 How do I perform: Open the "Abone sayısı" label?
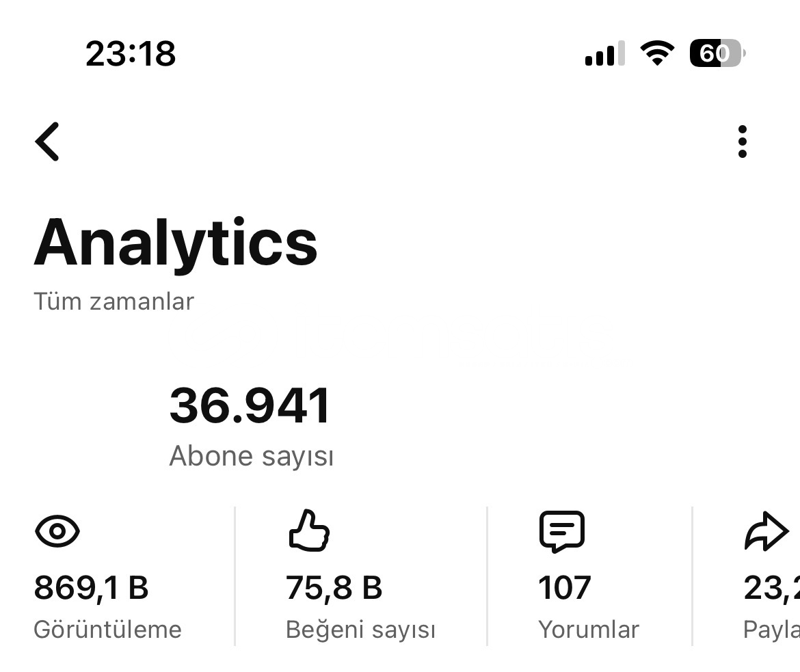point(251,456)
